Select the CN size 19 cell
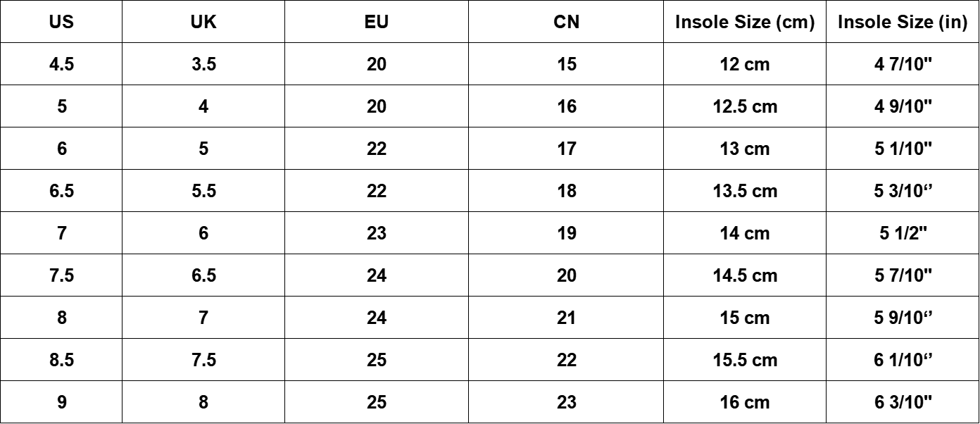The image size is (980, 424). 567,233
